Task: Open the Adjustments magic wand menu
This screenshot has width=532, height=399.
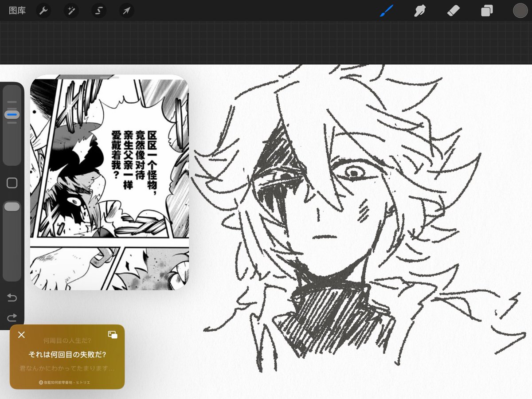Action: pos(71,10)
